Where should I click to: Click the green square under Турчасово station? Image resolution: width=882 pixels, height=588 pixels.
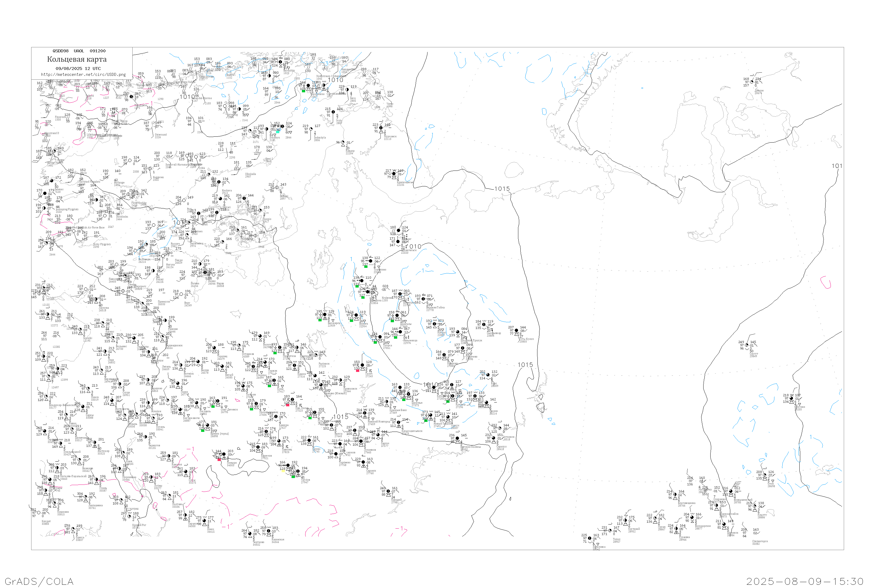click(x=366, y=266)
